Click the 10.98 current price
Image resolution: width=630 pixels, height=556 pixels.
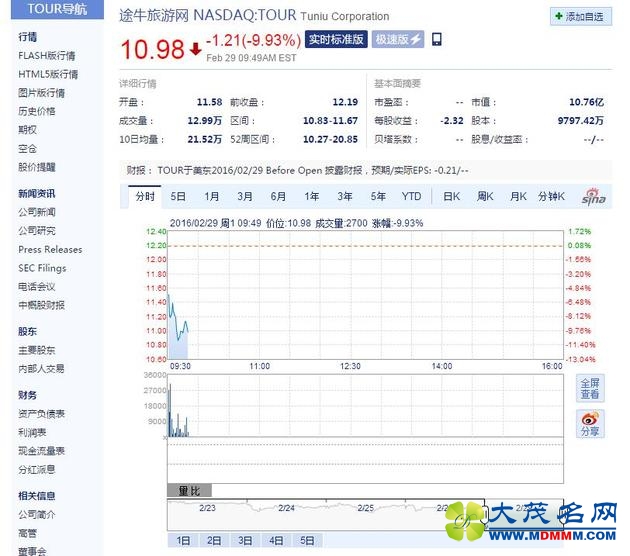tap(152, 49)
